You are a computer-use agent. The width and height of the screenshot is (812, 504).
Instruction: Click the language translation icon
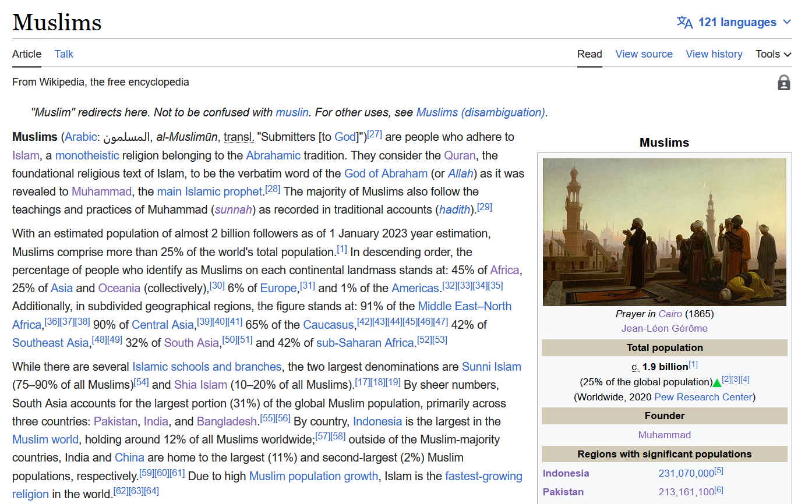[x=684, y=22]
